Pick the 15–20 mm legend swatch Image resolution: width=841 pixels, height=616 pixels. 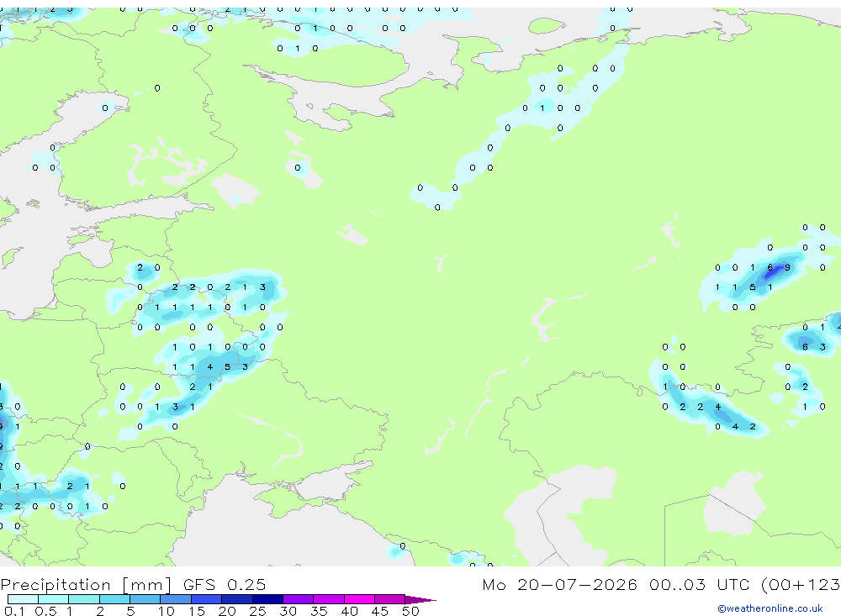207,599
